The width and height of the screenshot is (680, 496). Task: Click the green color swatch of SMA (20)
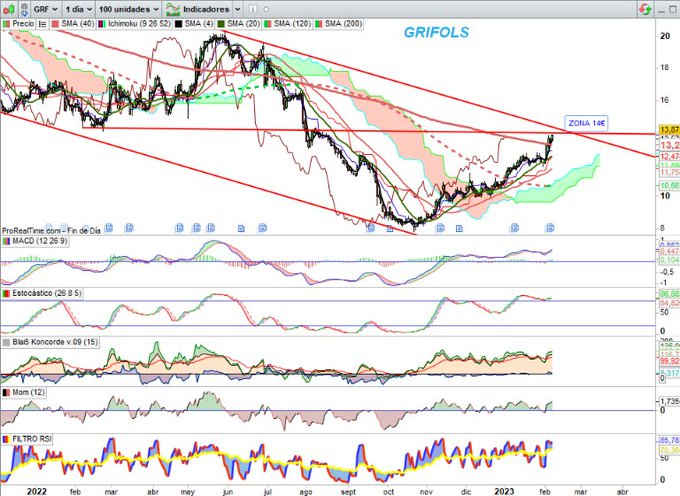coord(221,24)
